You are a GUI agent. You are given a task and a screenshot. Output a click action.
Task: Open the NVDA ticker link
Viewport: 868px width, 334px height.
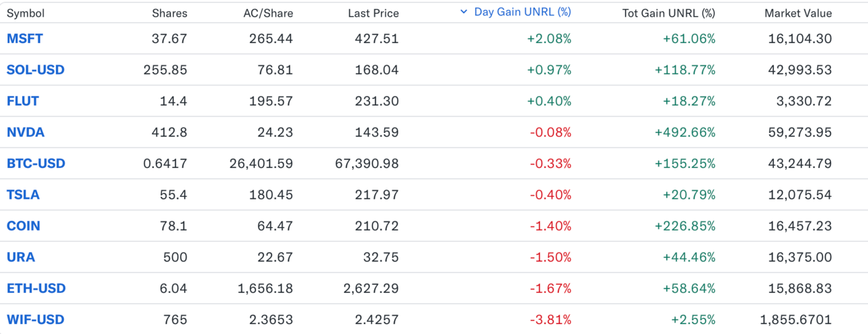click(x=26, y=132)
